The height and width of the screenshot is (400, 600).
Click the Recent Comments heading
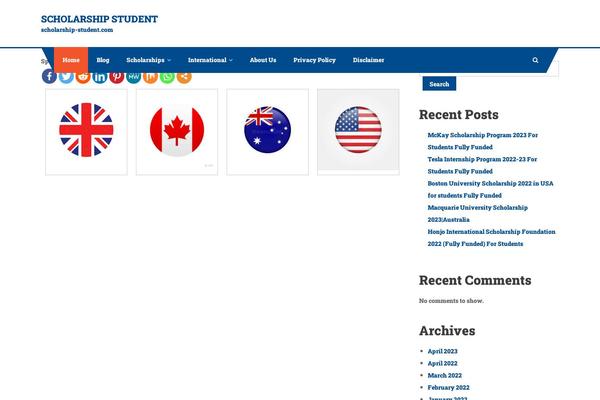(475, 280)
